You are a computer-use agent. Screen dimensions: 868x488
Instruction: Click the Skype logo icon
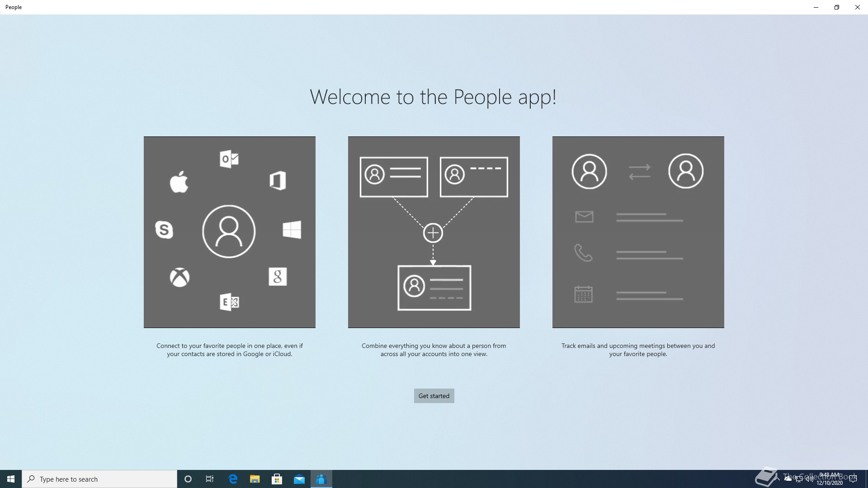(x=164, y=230)
